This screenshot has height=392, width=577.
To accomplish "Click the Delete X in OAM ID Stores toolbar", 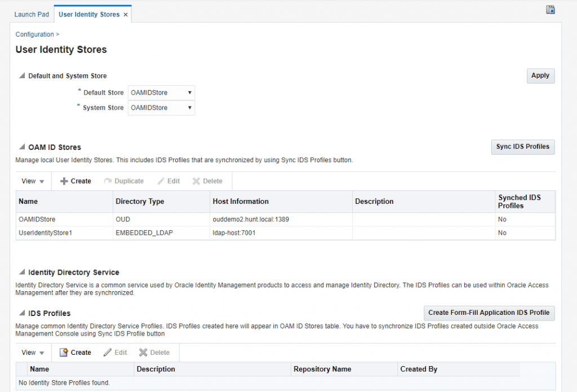I will click(x=196, y=181).
